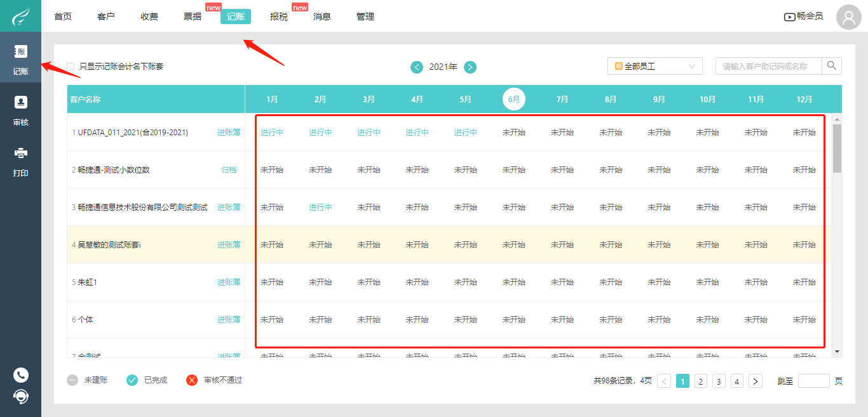Open the 首页 menu
Viewport: 868px width, 417px height.
coord(63,17)
